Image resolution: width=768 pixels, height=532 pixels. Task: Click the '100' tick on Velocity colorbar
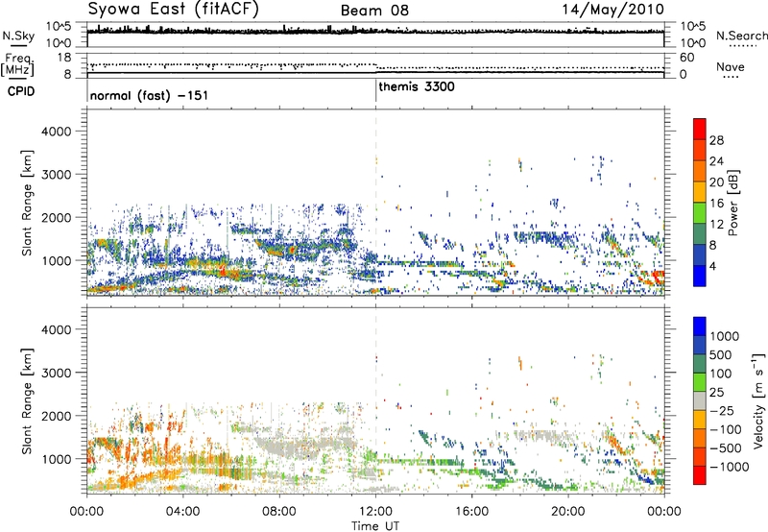coord(721,374)
